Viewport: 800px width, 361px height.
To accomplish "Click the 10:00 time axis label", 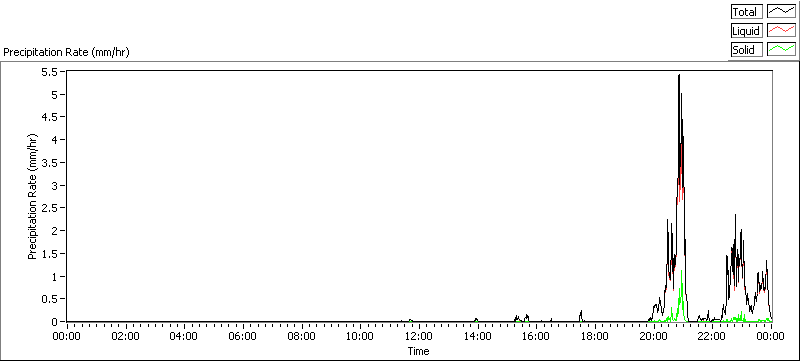I will point(360,336).
